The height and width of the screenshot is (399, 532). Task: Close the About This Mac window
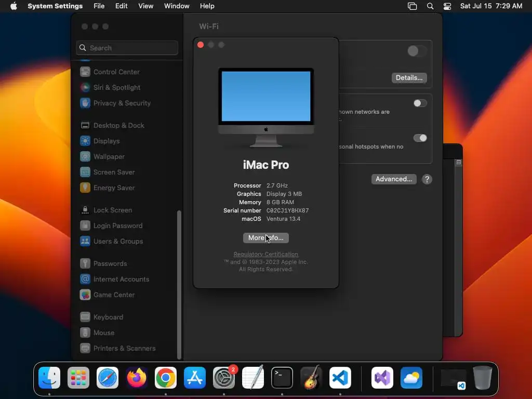[x=201, y=45]
